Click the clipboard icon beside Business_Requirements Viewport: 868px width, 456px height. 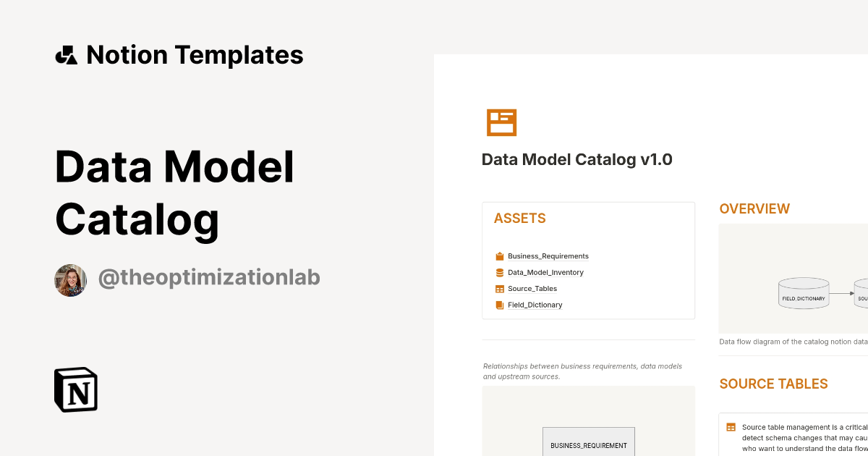[x=499, y=256]
